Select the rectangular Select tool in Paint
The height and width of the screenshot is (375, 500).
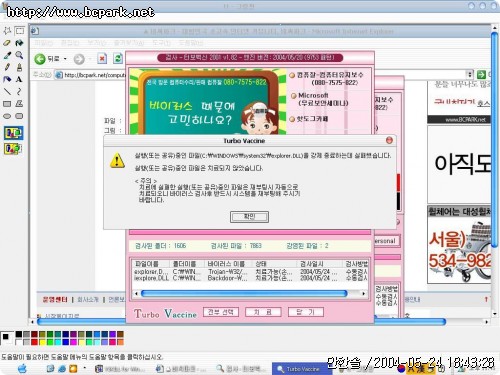click(20, 31)
